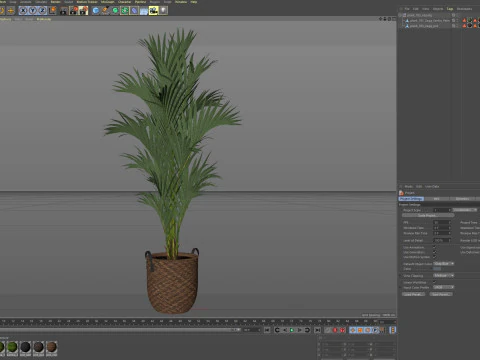480x360 pixels.
Task: Click the red record keyframe button
Action: [335, 330]
